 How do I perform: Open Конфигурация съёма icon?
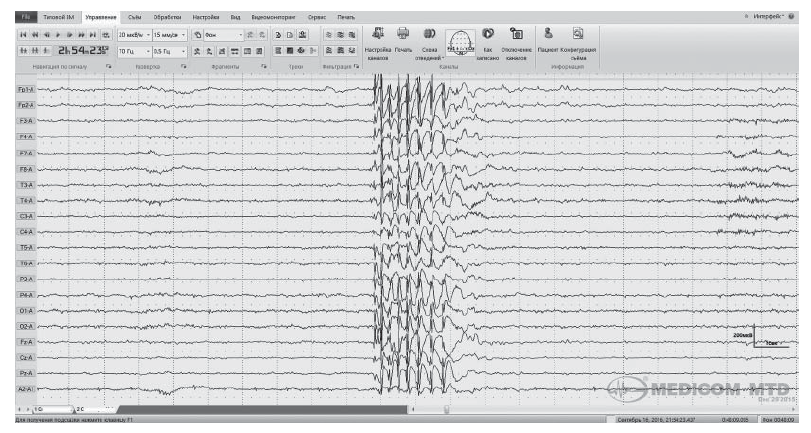point(577,35)
